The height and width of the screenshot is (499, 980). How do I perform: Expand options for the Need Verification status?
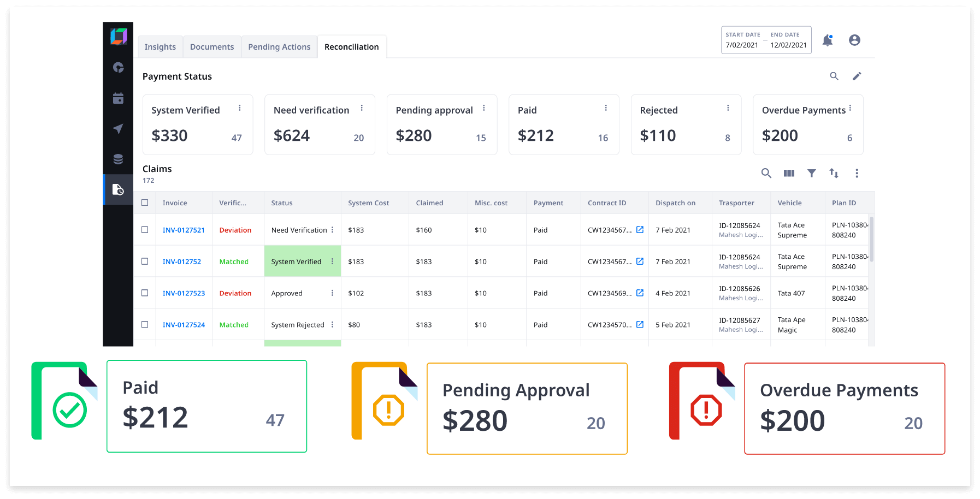[333, 229]
